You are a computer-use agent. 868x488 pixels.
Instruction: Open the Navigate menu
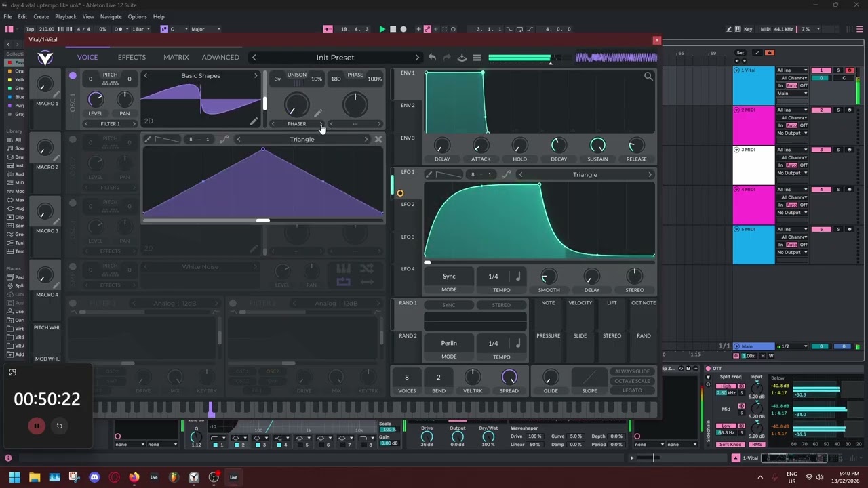tap(111, 16)
